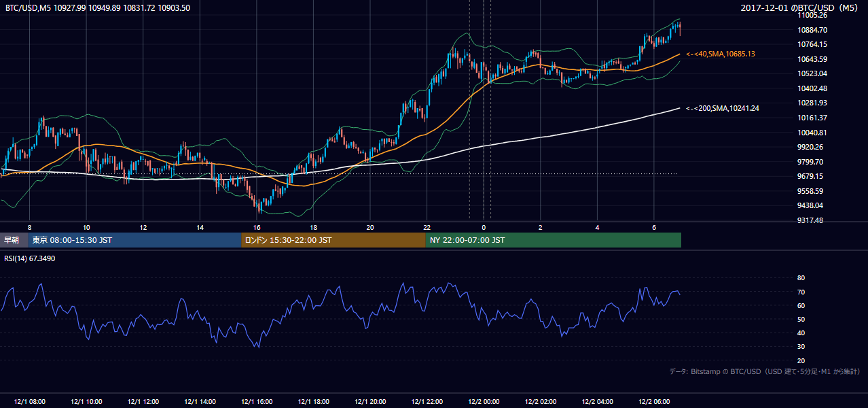
Task: Click the 12/1 16:00 time label
Action: [257, 402]
